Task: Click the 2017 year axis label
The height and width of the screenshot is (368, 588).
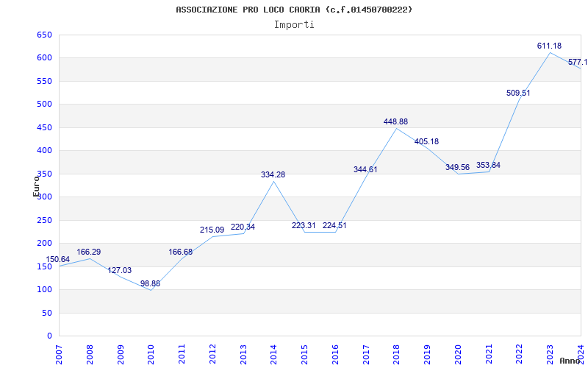Action: pos(366,355)
